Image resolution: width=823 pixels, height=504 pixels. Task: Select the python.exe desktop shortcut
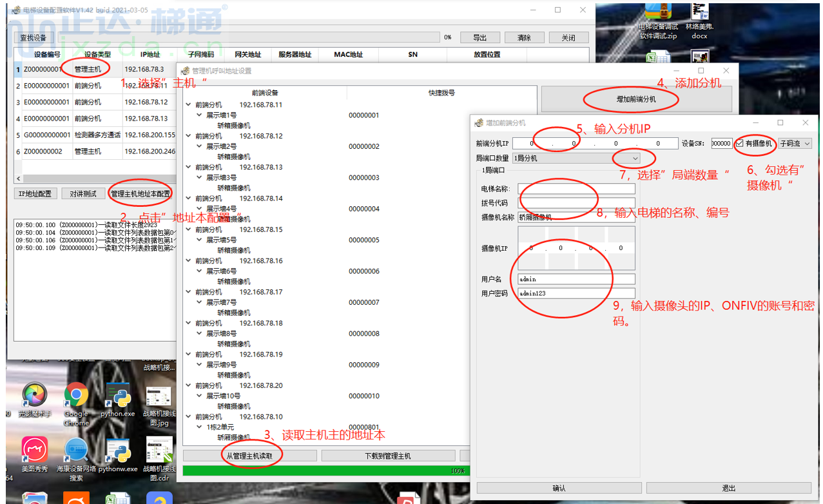pyautogui.click(x=119, y=396)
